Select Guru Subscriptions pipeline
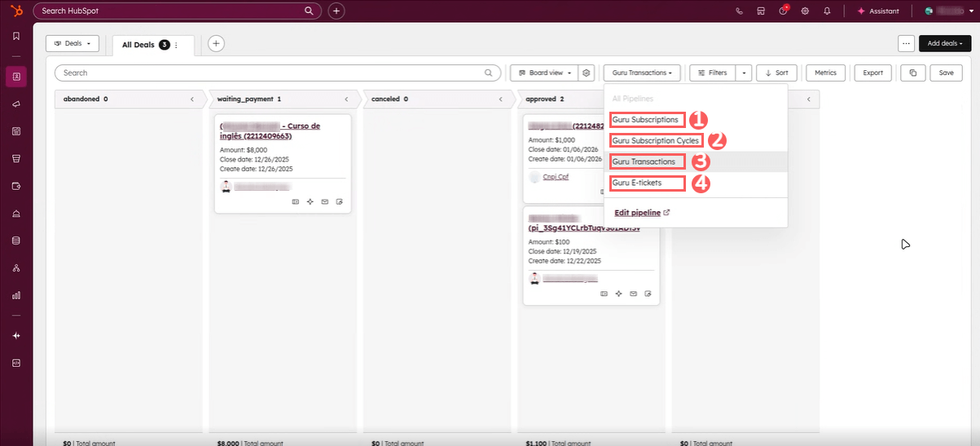980x446 pixels. click(x=645, y=120)
